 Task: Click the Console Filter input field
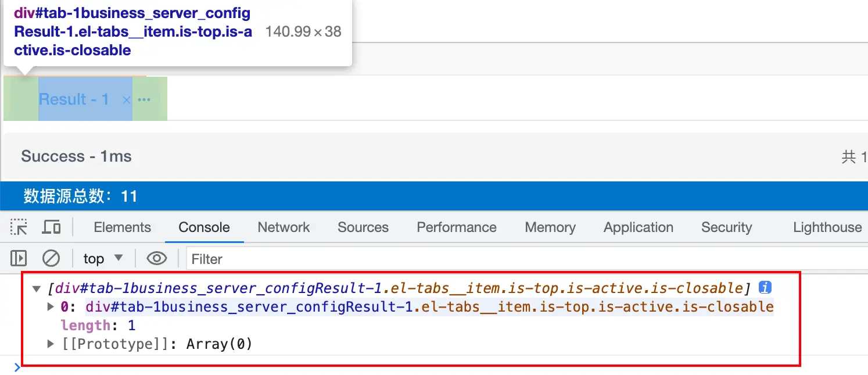click(523, 259)
